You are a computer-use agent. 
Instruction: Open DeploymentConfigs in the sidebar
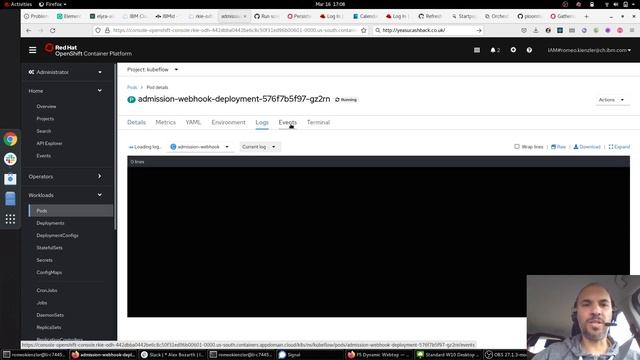57,236
